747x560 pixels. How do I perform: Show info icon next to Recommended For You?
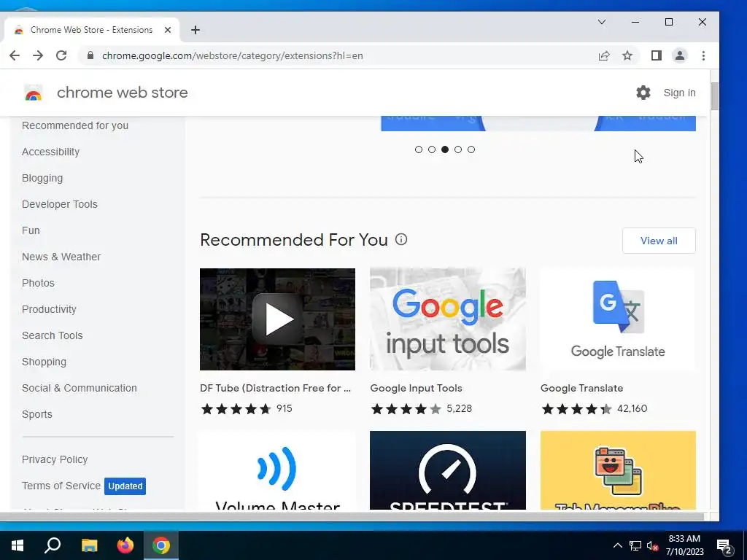pyautogui.click(x=401, y=239)
